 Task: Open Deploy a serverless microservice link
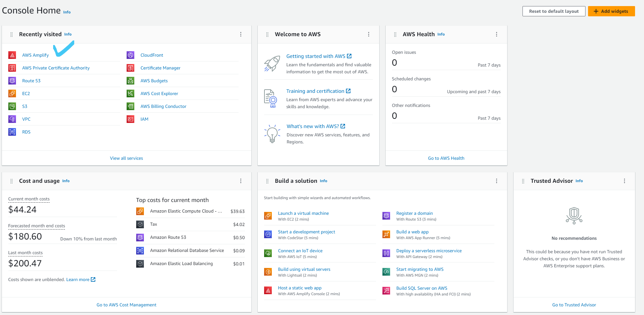pyautogui.click(x=429, y=251)
